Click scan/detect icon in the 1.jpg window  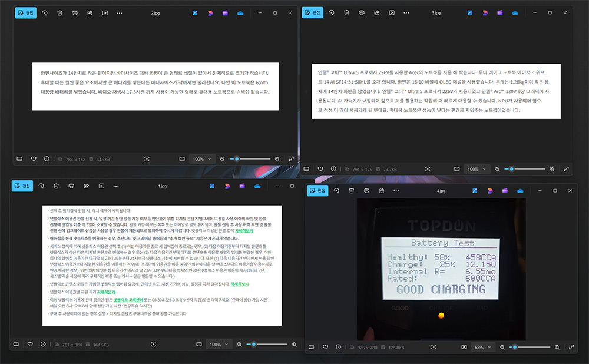[x=153, y=344]
